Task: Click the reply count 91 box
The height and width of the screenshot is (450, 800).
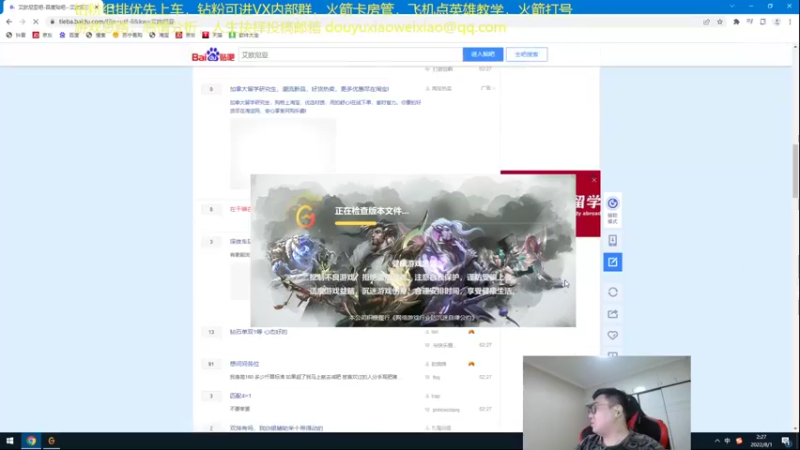Action: (x=211, y=364)
